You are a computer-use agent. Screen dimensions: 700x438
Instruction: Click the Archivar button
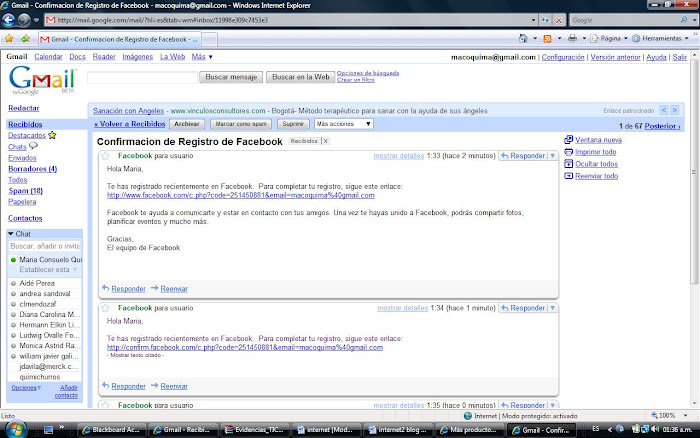coord(187,124)
